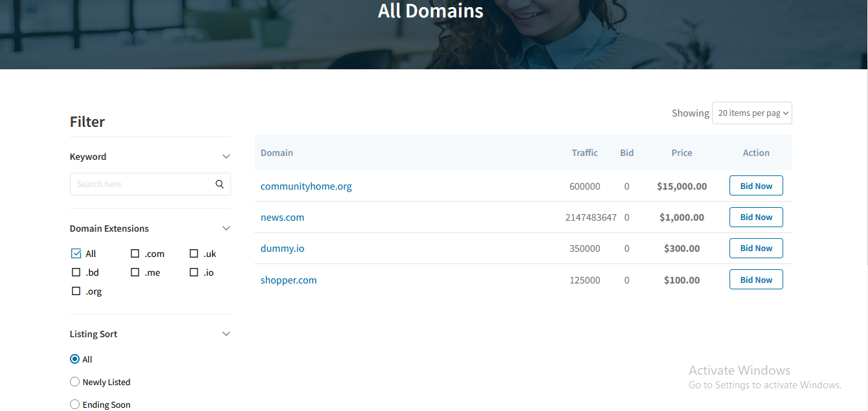The image size is (868, 411).
Task: Click the Price column header
Action: point(682,153)
